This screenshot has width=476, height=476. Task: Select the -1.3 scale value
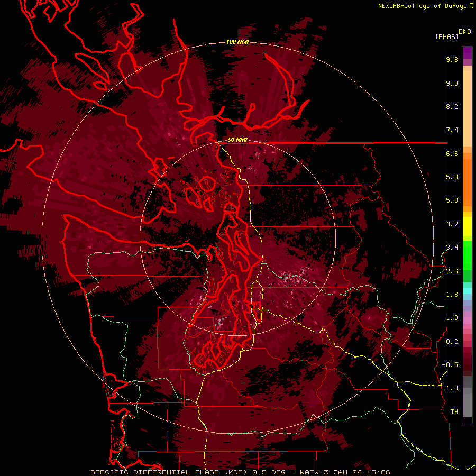tap(450, 388)
